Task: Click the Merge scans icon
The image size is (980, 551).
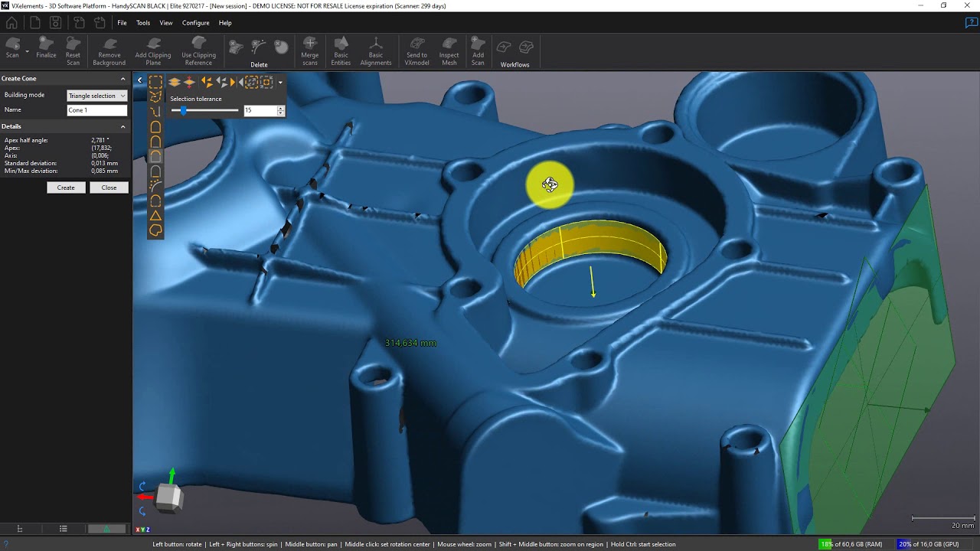Action: click(x=309, y=48)
